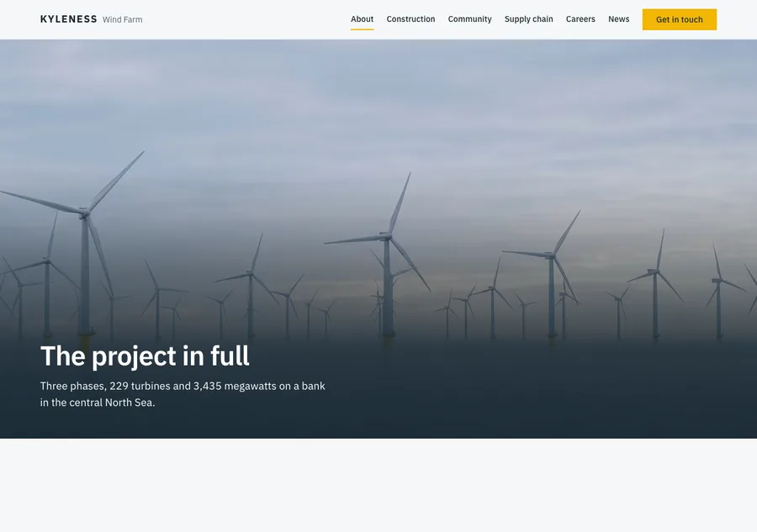The height and width of the screenshot is (532, 757).
Task: Click the Get in touch button
Action: coord(680,20)
